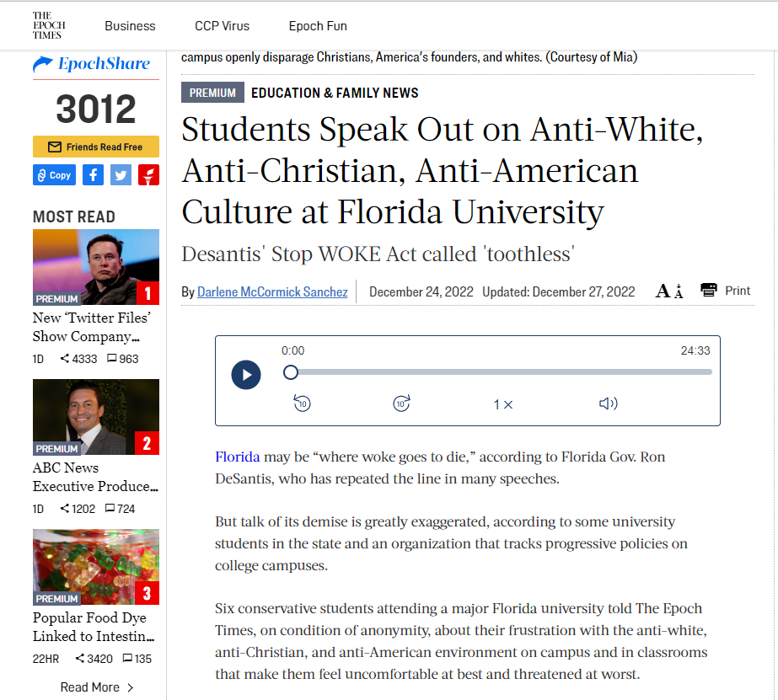Open the CCP Virus section
The width and height of the screenshot is (778, 700).
tap(222, 26)
